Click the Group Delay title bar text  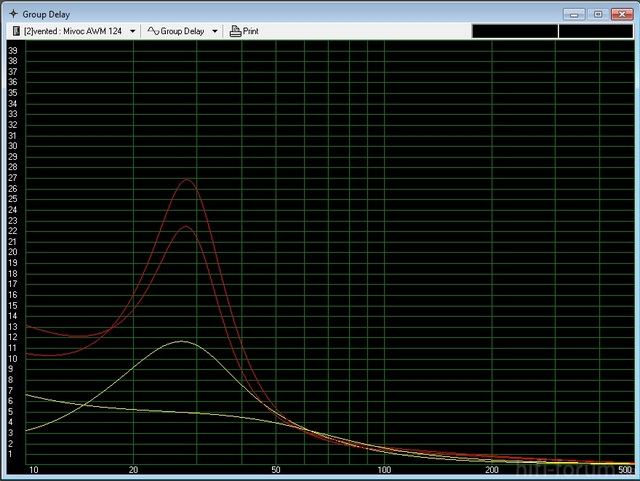coord(46,14)
